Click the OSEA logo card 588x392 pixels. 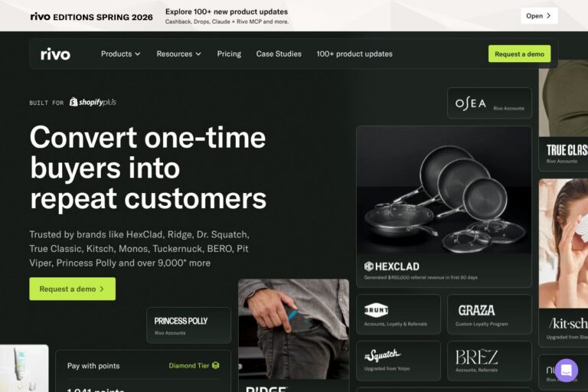(x=489, y=103)
